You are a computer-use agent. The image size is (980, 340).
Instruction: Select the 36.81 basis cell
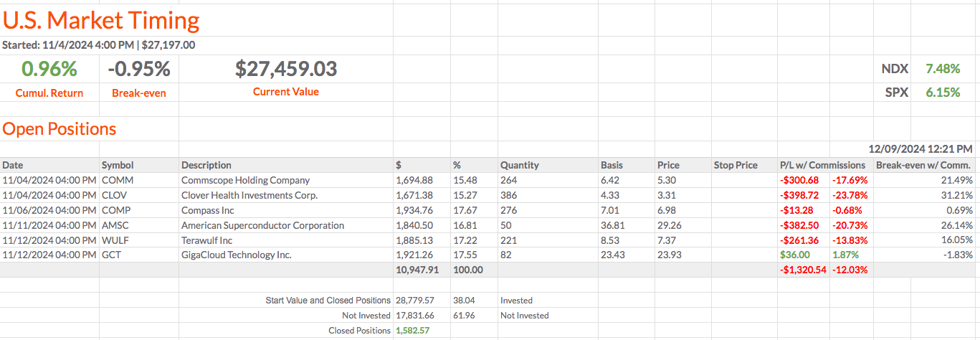pyautogui.click(x=613, y=225)
